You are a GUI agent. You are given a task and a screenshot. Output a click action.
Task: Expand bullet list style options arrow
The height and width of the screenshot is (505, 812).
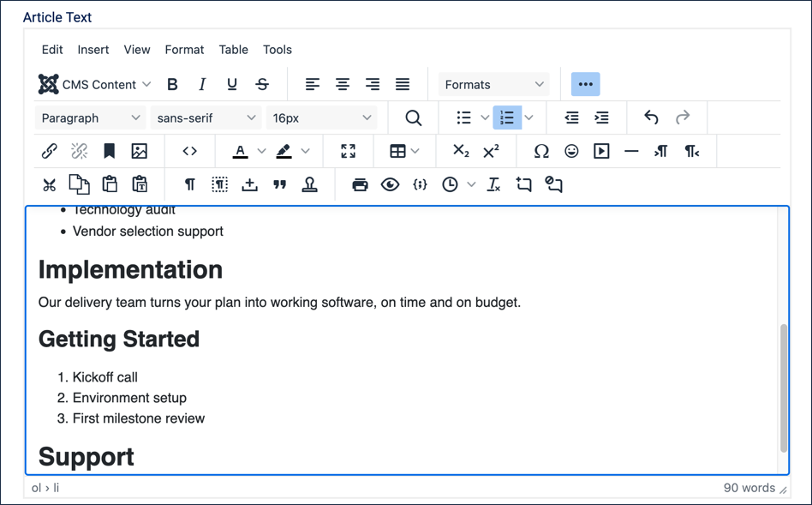click(x=485, y=117)
